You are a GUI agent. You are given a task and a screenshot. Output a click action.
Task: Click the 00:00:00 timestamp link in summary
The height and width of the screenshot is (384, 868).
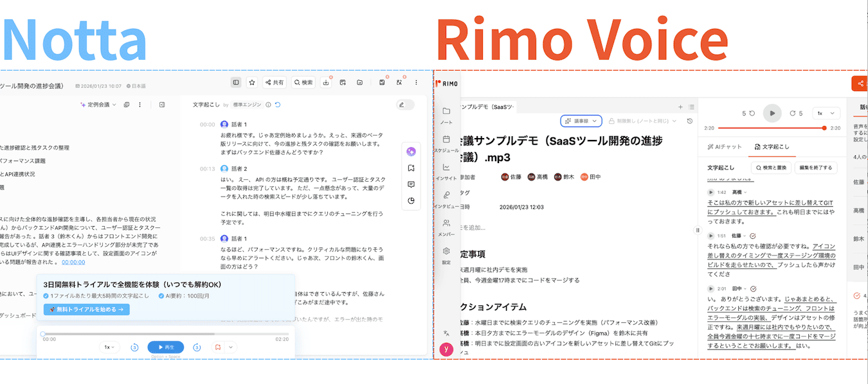coord(73,262)
